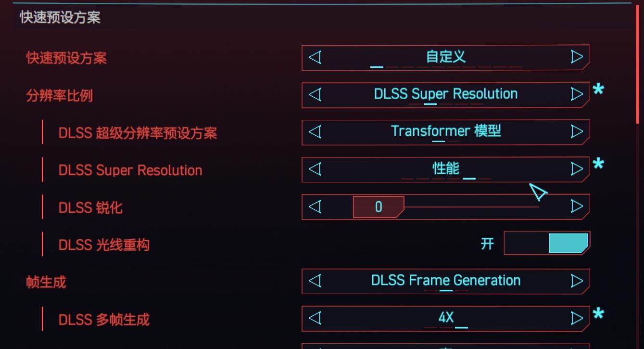Decrease DLSS 锐化 with left arrow

[x=315, y=207]
